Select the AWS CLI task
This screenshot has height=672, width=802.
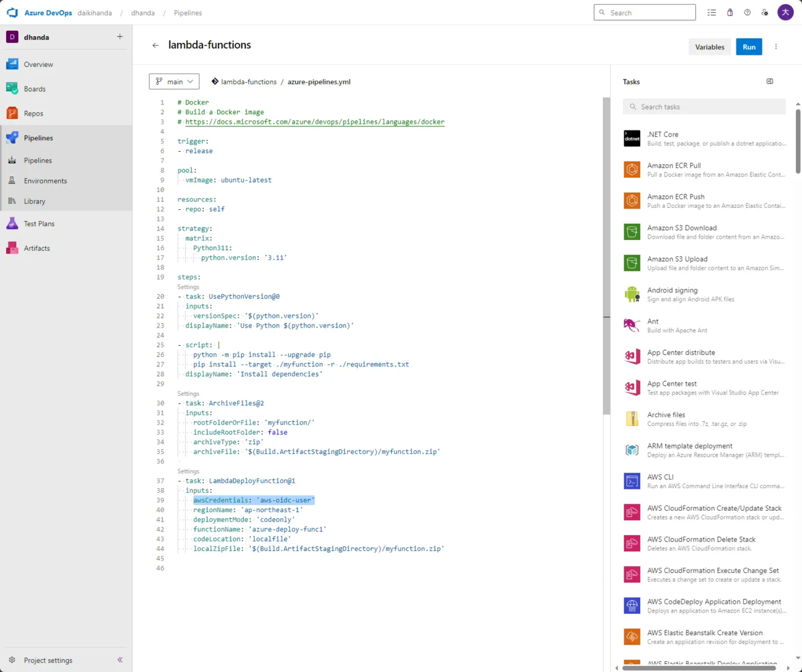click(x=704, y=481)
